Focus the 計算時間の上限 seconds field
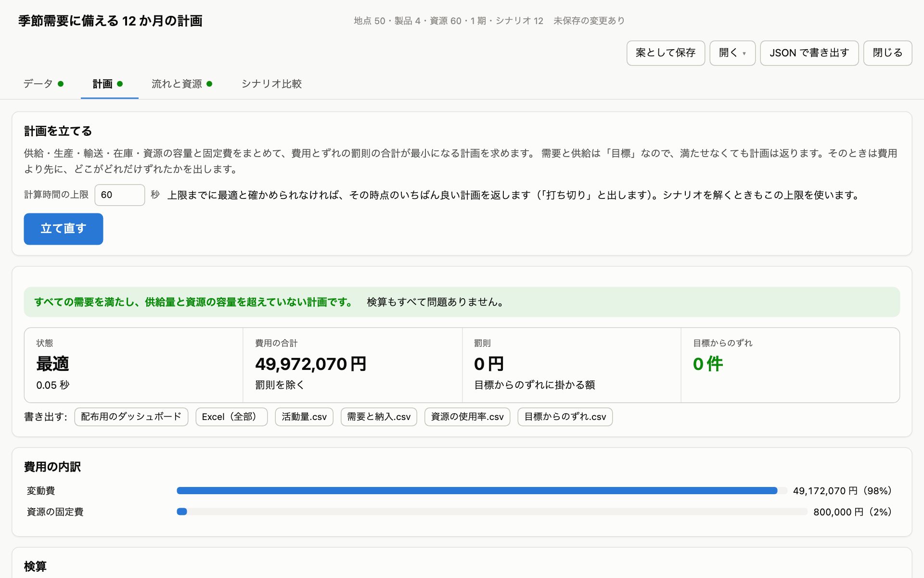924x578 pixels. (x=120, y=195)
